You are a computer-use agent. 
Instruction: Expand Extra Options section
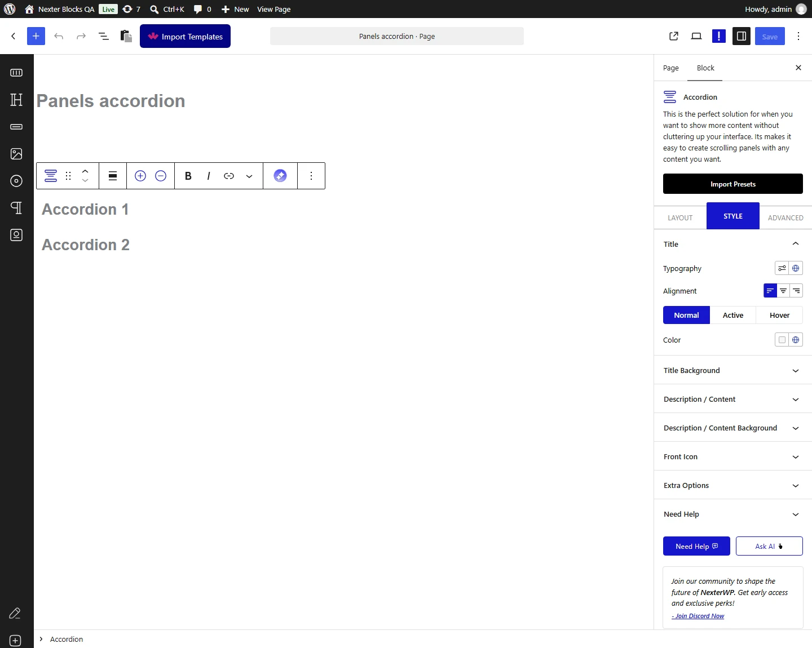coord(733,485)
